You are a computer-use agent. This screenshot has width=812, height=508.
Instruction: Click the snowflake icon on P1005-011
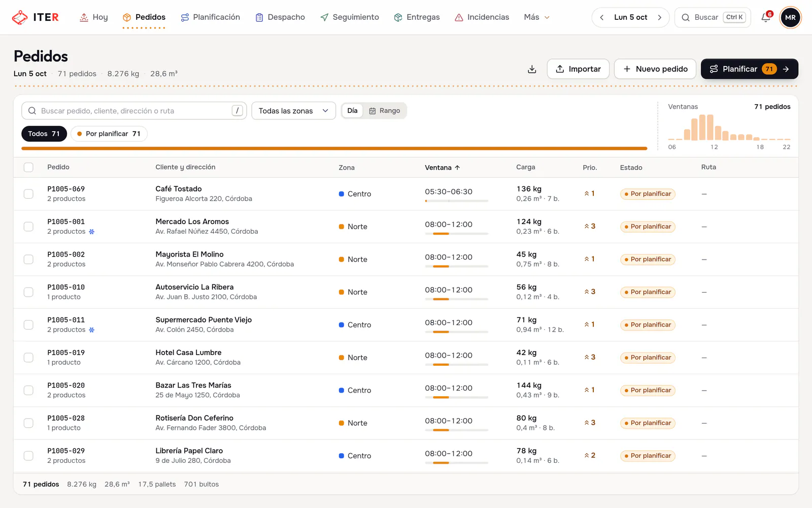point(92,330)
